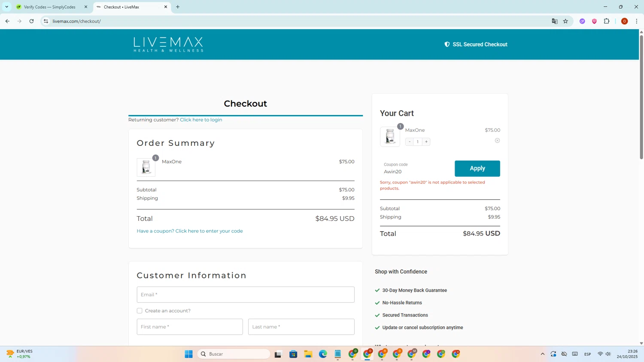Open the Chrome profile avatar
Screen dimensions: 644x362
click(x=624, y=21)
